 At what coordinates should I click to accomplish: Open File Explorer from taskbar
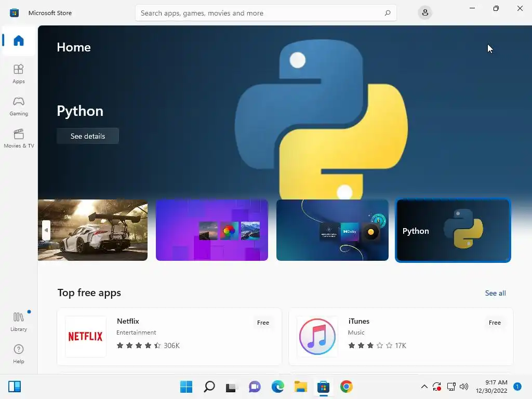pyautogui.click(x=301, y=387)
